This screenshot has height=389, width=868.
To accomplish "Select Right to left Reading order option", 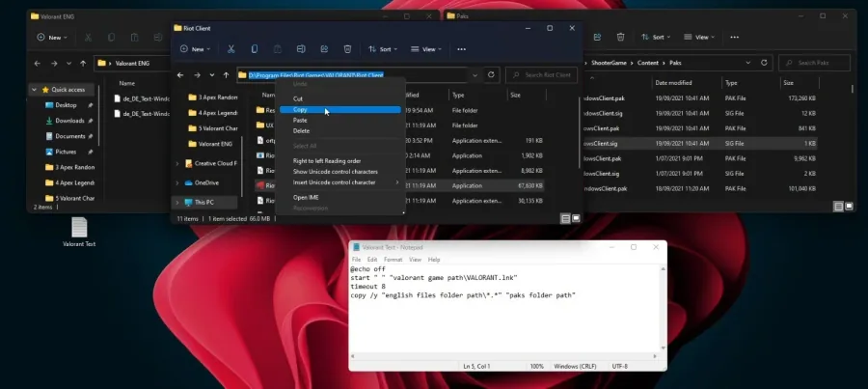I will point(339,160).
